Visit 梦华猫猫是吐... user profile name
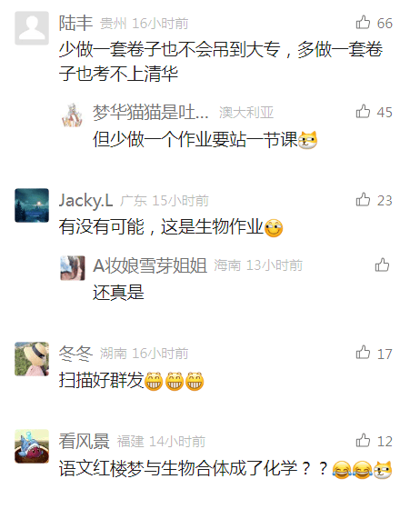The width and height of the screenshot is (420, 509). point(151,112)
